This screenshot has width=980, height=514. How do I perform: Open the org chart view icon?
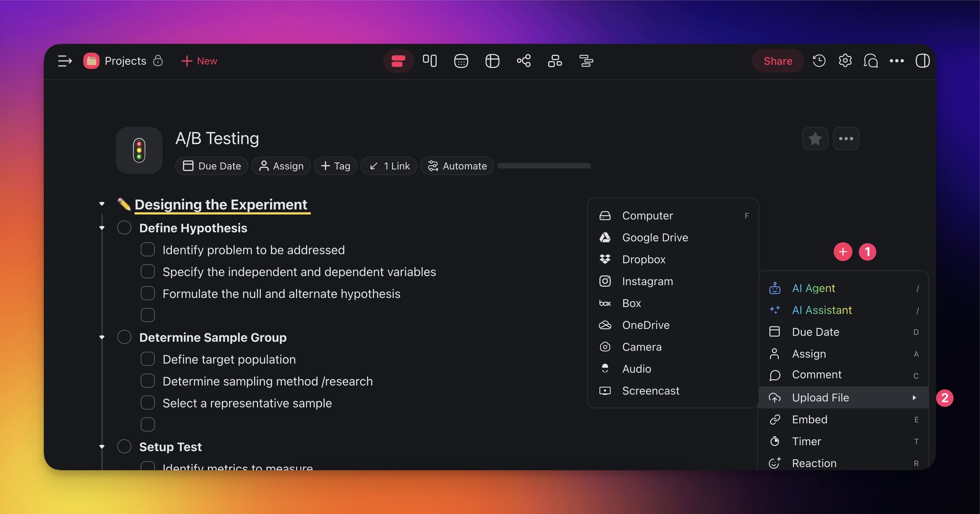point(555,61)
